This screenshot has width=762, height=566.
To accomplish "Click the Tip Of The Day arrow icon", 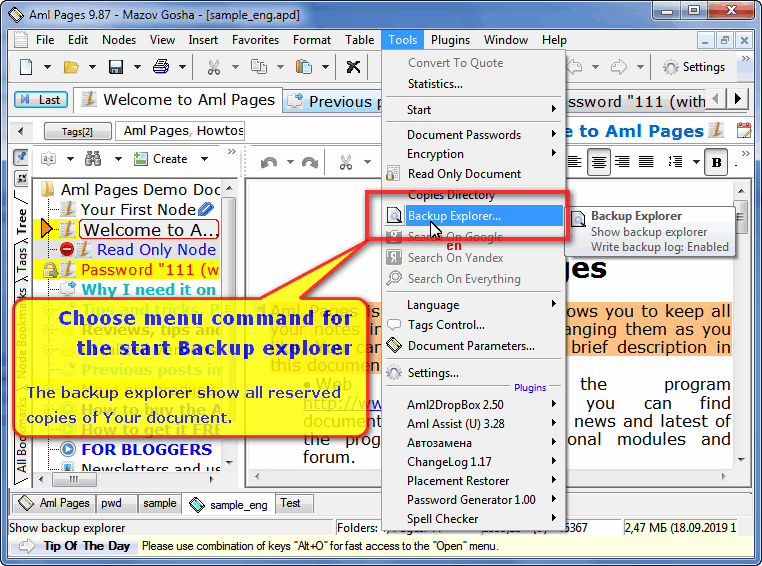I will (x=27, y=546).
